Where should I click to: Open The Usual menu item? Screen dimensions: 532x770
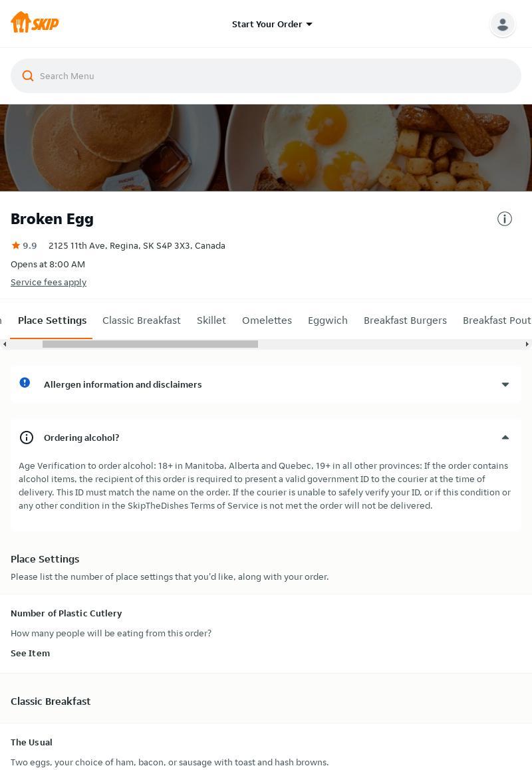pyautogui.click(x=31, y=742)
